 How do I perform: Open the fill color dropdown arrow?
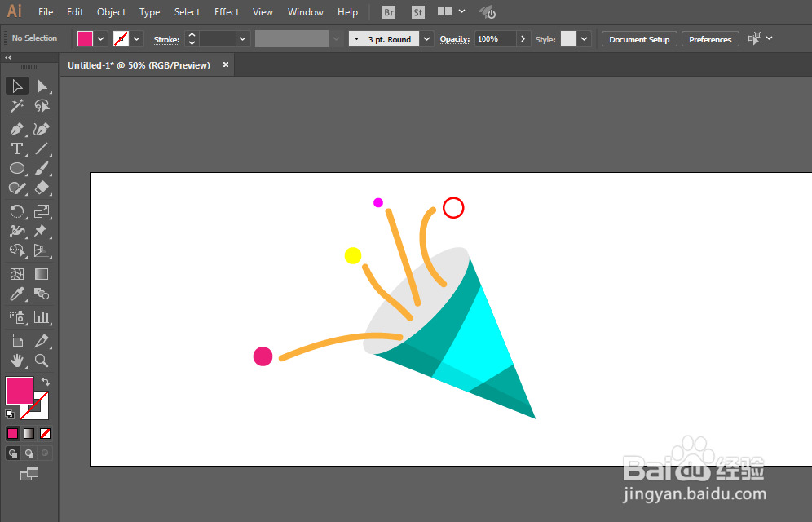(101, 39)
